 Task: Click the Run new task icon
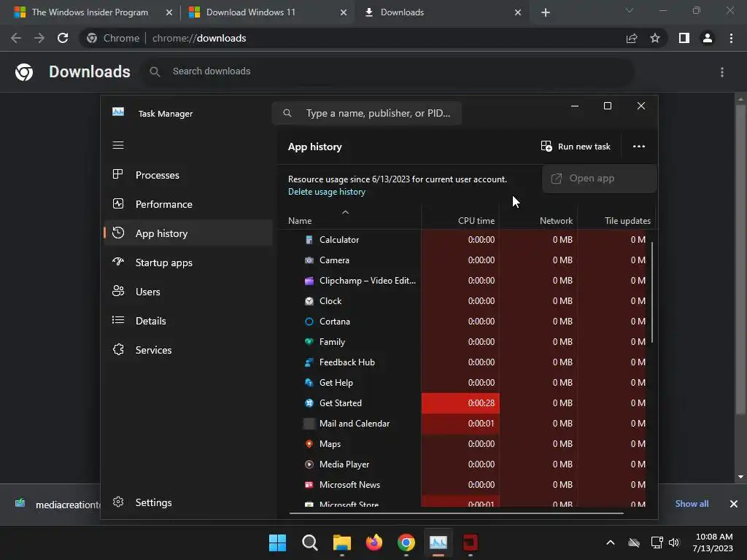tap(546, 146)
